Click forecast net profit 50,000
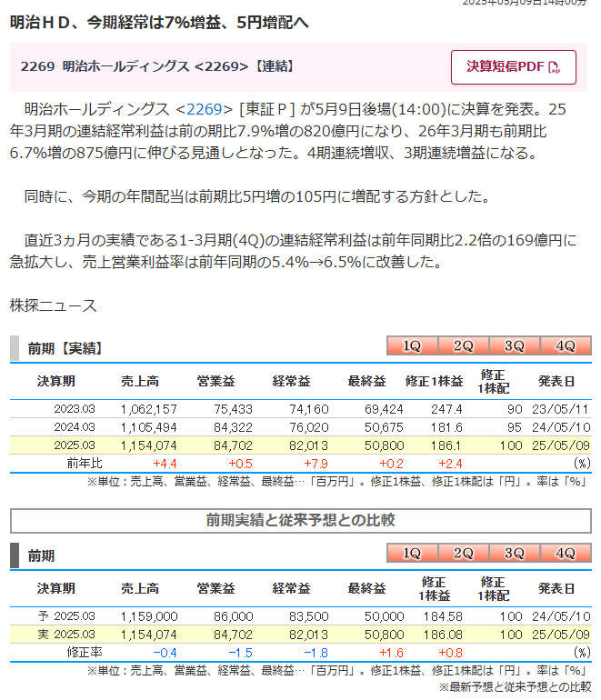601x700 pixels. tap(384, 616)
